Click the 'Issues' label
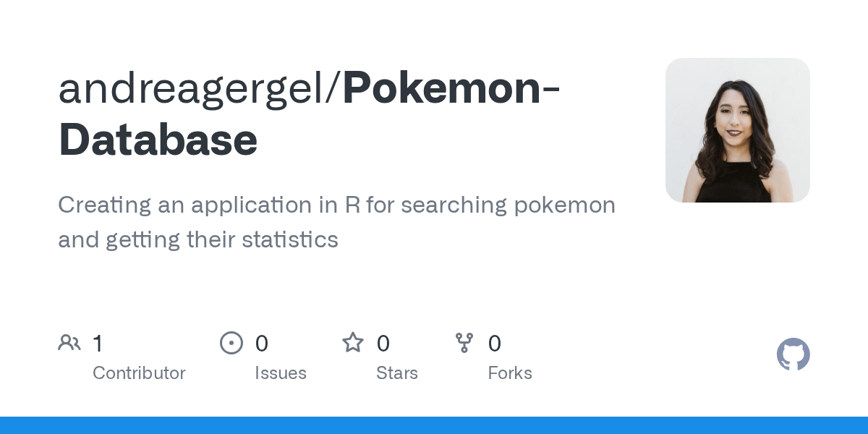 coord(281,373)
